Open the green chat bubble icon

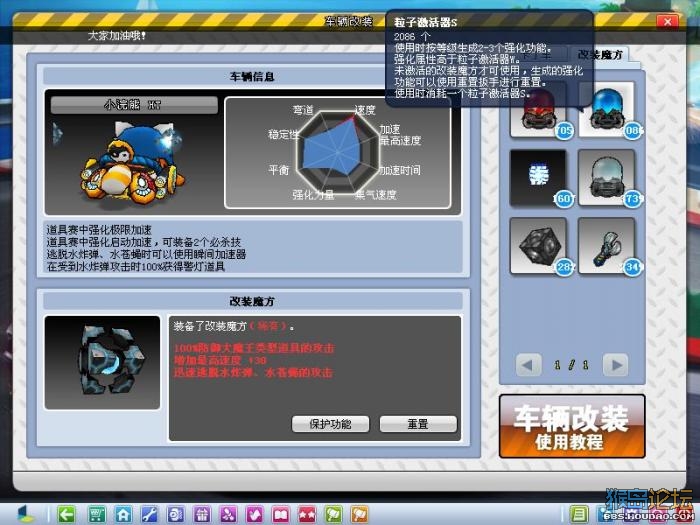333,515
